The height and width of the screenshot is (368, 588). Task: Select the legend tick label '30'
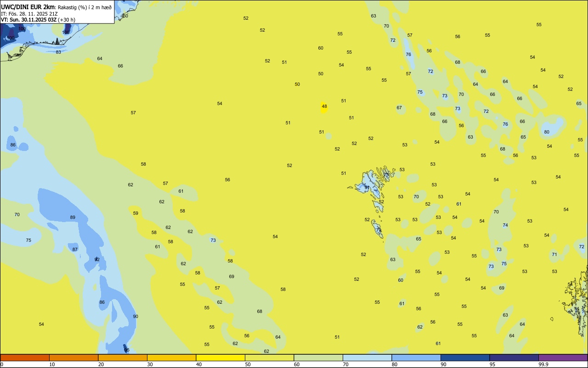tap(150, 364)
